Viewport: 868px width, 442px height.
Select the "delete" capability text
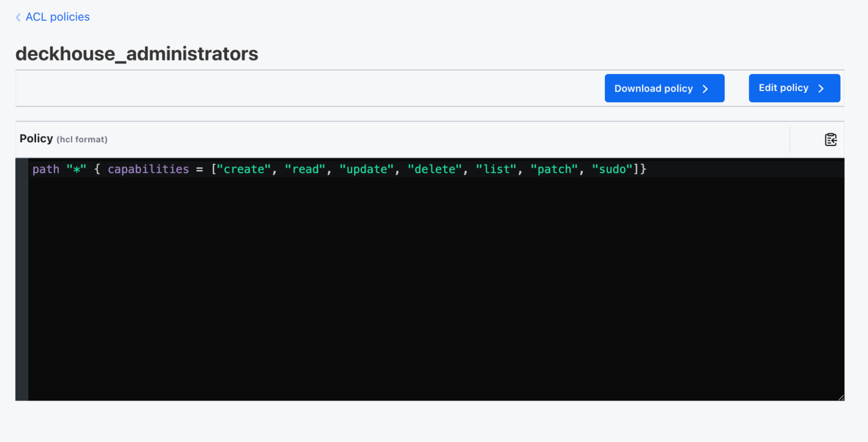click(x=435, y=169)
